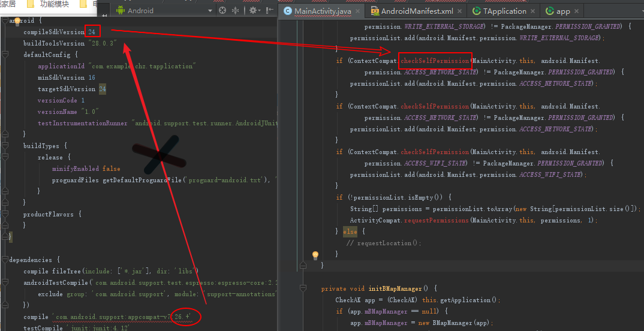Click the applicationId string value
The image size is (644, 331).
coord(142,66)
